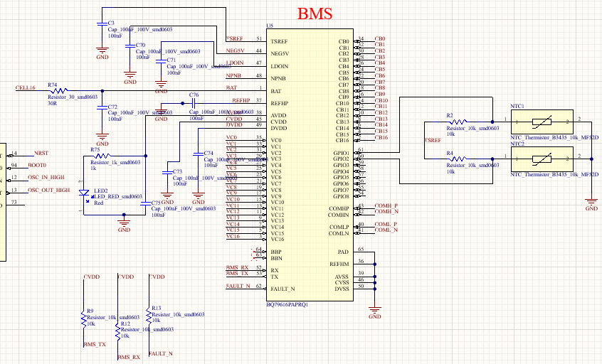Click the REFHM pin name inside U5
Screen dimensions: 602x364
coord(339,264)
